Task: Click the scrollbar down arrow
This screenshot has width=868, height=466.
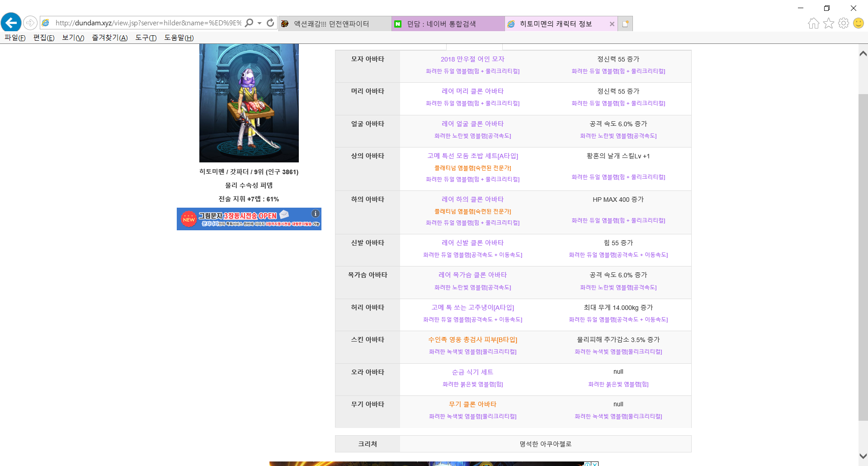Action: [x=863, y=456]
